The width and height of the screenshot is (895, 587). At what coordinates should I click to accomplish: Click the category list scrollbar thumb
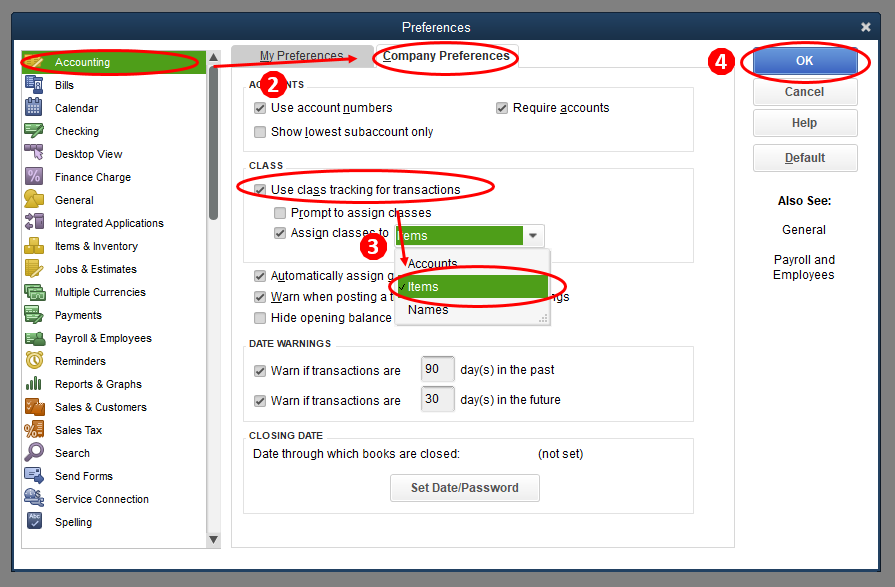(213, 143)
